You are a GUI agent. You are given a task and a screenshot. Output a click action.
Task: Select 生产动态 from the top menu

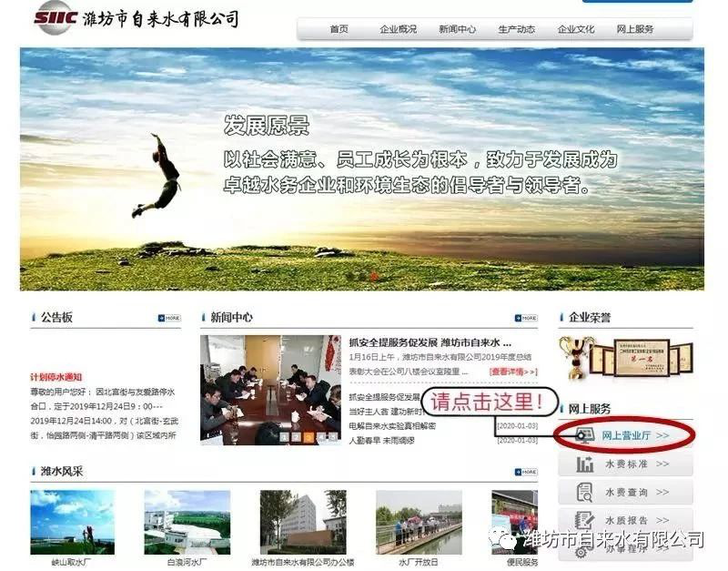click(516, 29)
